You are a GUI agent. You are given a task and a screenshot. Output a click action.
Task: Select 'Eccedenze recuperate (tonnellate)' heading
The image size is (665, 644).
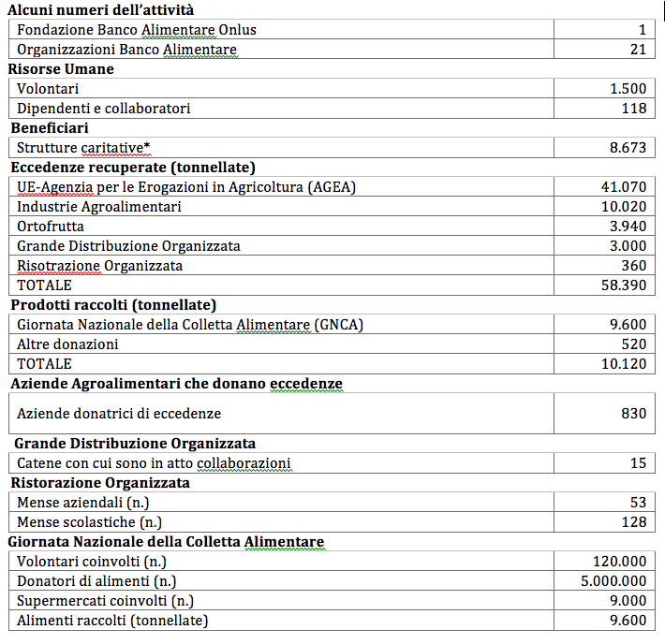click(x=133, y=168)
